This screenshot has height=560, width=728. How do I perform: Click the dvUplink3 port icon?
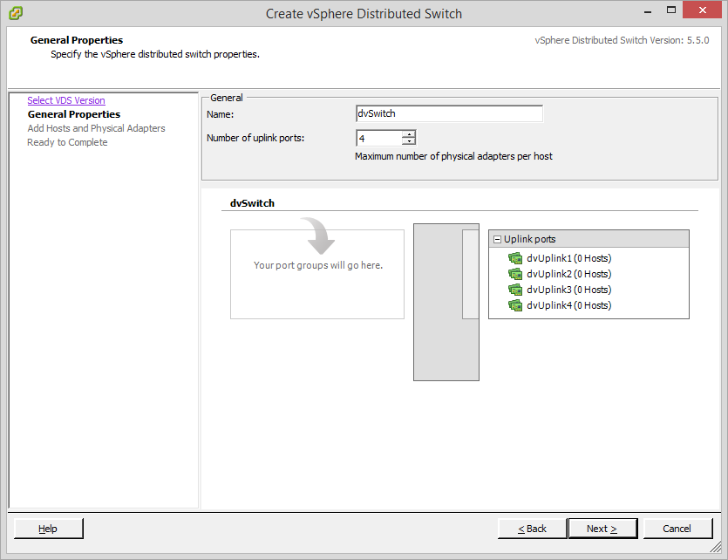pos(514,290)
